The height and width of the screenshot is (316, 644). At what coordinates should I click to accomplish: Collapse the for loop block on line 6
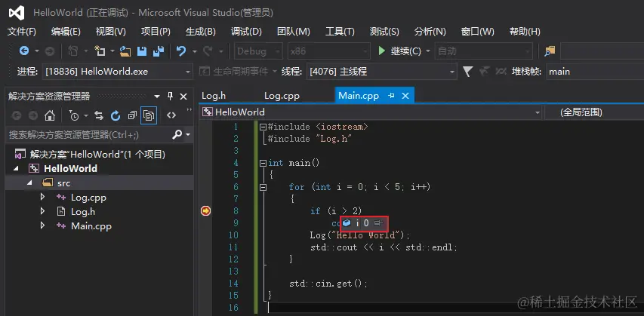(263, 187)
